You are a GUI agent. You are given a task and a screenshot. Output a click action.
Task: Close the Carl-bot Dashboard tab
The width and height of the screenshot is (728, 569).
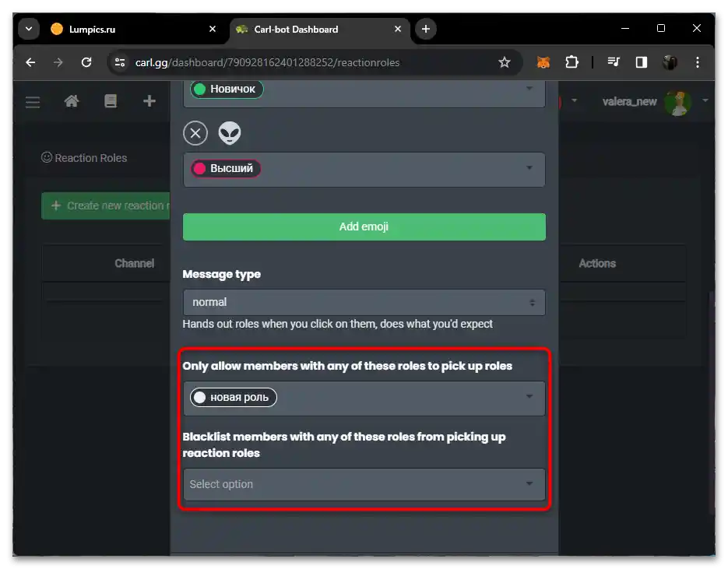398,29
